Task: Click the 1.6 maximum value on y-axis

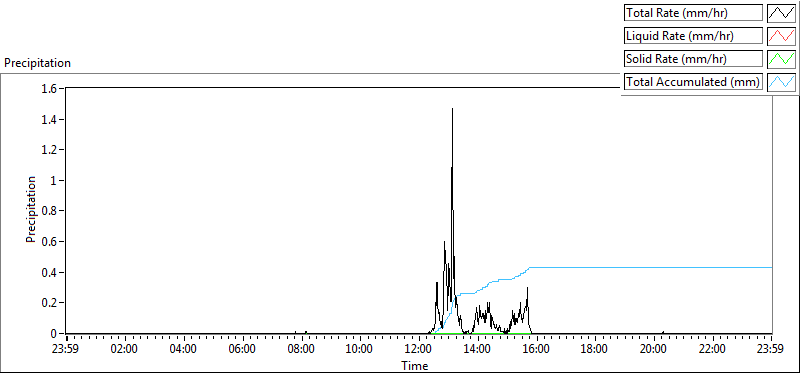Action: click(x=49, y=88)
